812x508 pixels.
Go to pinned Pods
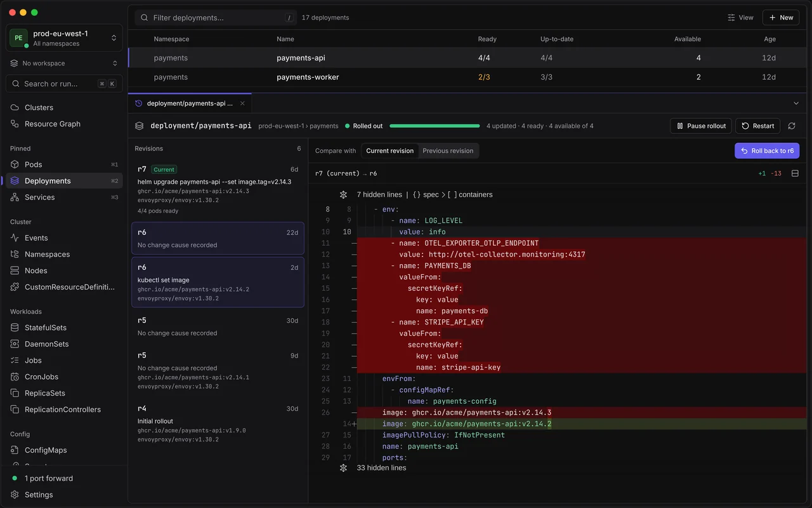tap(64, 164)
